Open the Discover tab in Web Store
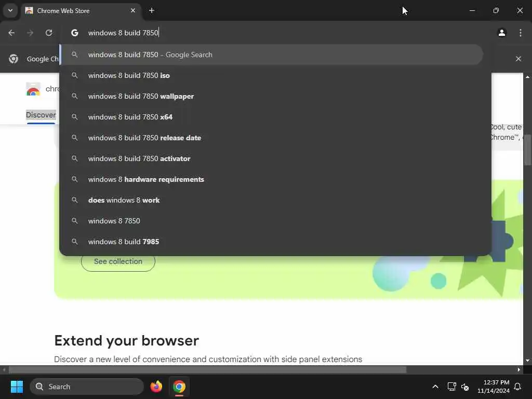The height and width of the screenshot is (399, 532). (41, 115)
